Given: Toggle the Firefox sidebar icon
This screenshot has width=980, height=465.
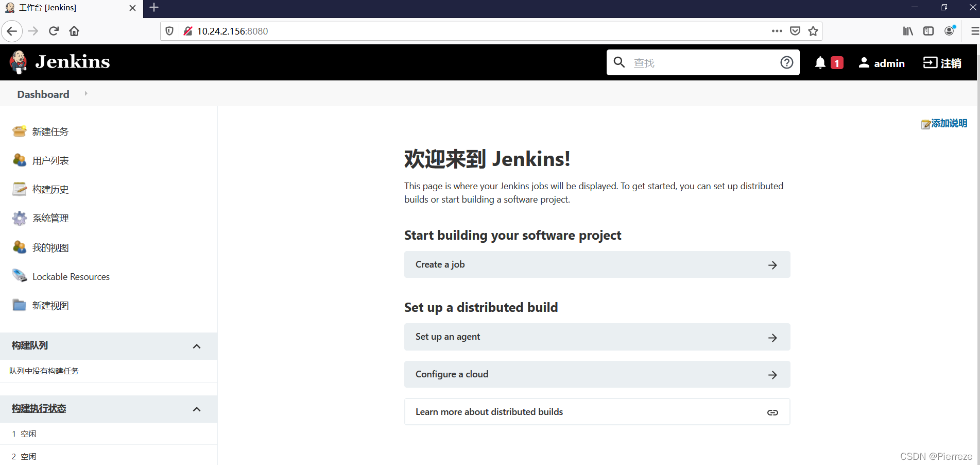Looking at the screenshot, I should coord(929,31).
